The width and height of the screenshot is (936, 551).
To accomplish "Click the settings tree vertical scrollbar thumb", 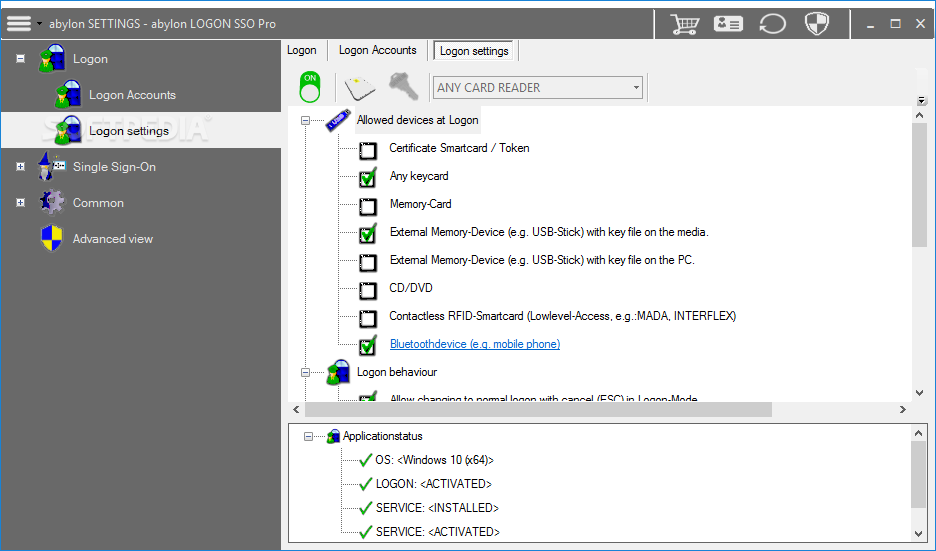I will tap(919, 185).
